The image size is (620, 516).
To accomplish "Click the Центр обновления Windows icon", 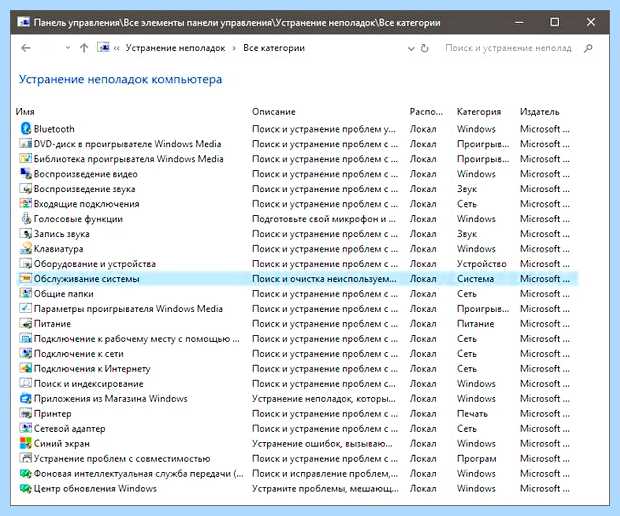I will tap(26, 488).
